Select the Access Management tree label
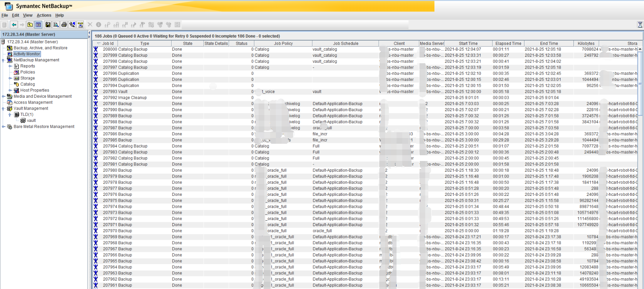This screenshot has width=644, height=289. 33,102
